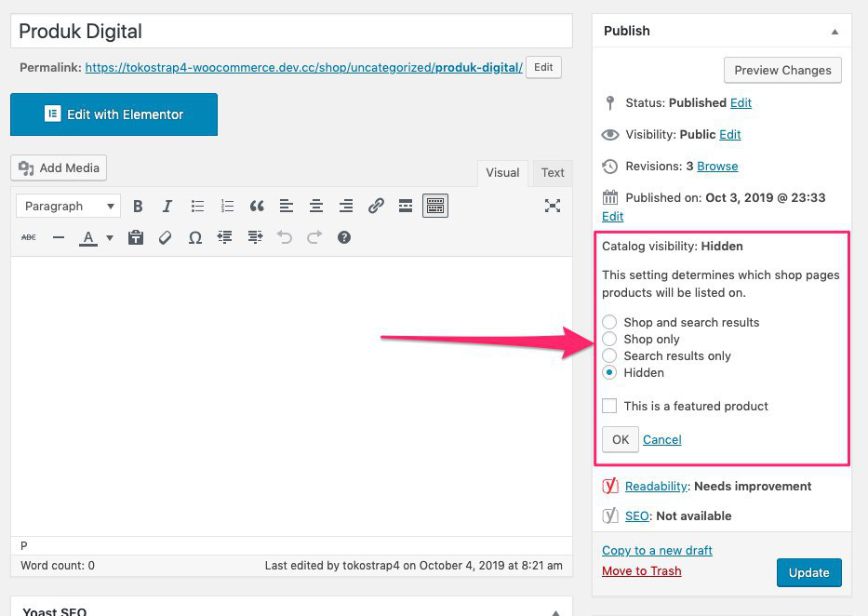Insert a bulleted list
This screenshot has height=616, width=868.
[x=197, y=207]
